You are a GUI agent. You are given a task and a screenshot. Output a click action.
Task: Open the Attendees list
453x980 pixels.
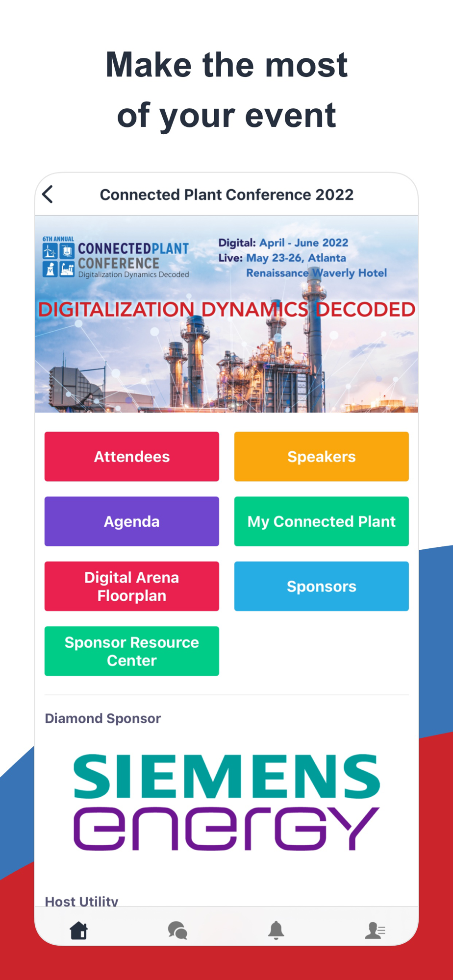click(132, 456)
